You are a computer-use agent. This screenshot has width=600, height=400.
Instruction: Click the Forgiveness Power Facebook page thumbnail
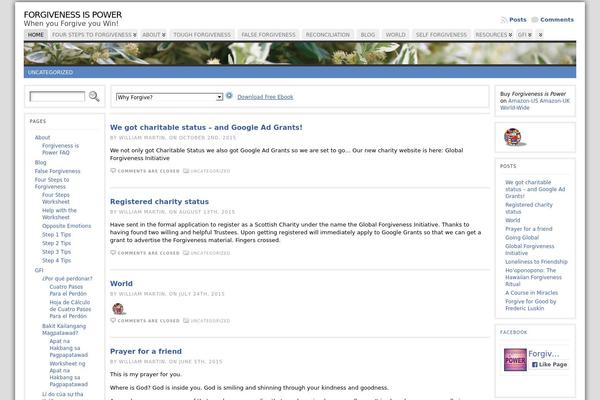click(x=515, y=359)
